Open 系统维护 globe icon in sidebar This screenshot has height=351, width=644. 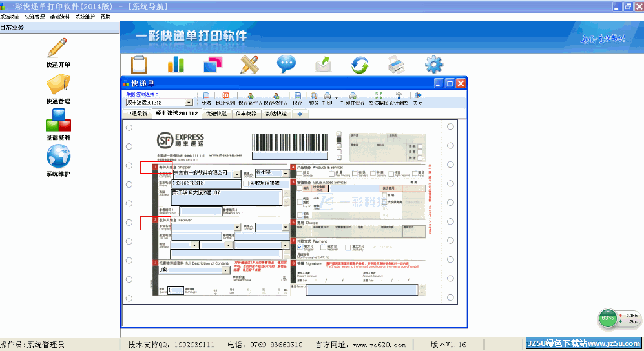click(58, 157)
